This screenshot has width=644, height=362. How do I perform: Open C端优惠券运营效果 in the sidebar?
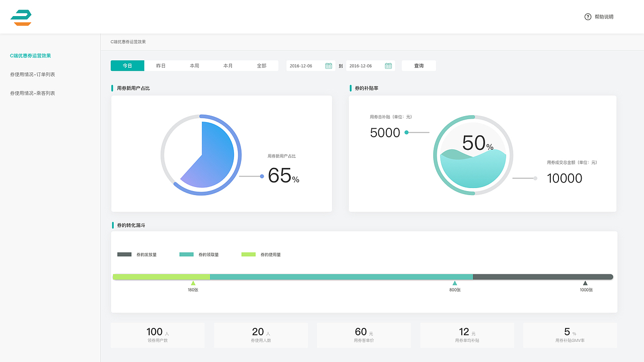tap(31, 56)
